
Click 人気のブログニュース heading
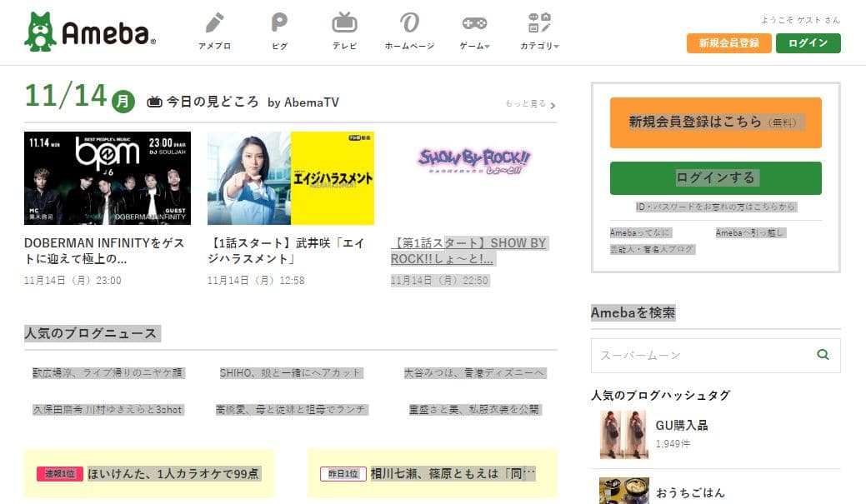click(x=93, y=333)
